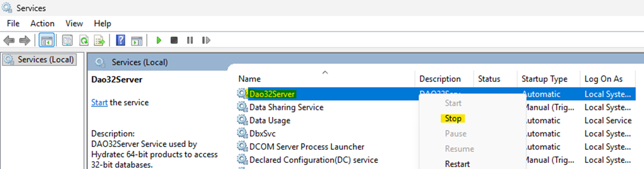Click the Start the service link
This screenshot has width=644, height=169.
[99, 103]
